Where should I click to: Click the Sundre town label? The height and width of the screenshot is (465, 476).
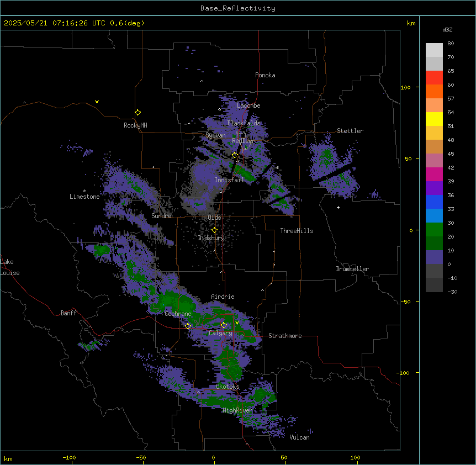point(161,216)
